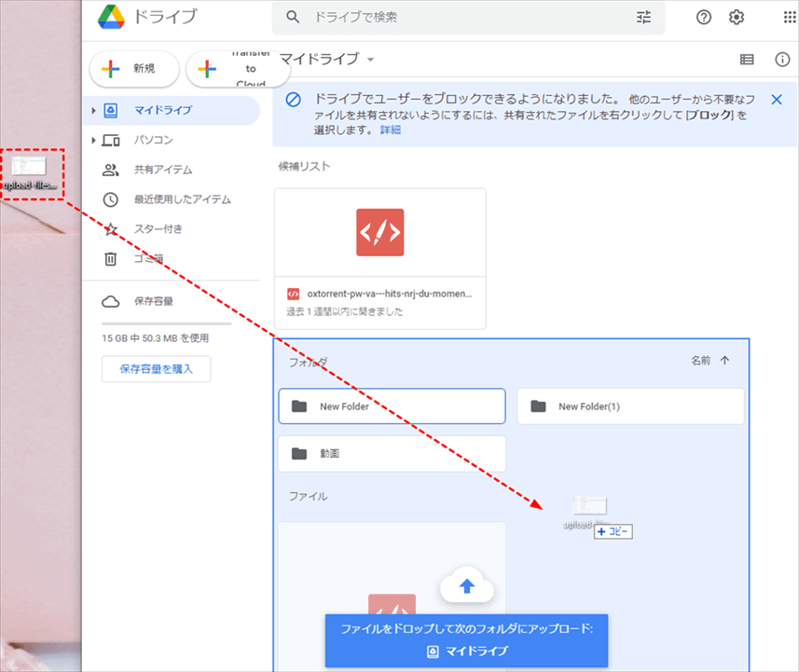Click the computers device icon in sidebar
The width and height of the screenshot is (799, 672).
pyautogui.click(x=111, y=140)
